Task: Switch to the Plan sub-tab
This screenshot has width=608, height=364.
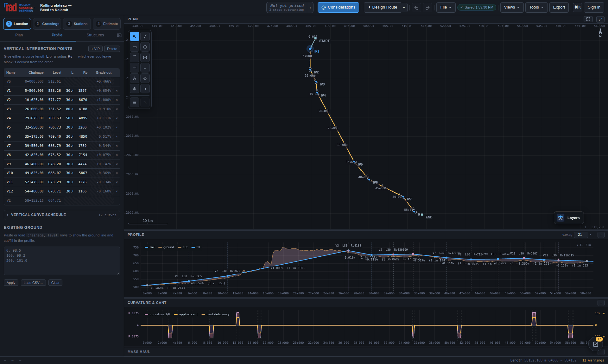Action: pyautogui.click(x=19, y=35)
